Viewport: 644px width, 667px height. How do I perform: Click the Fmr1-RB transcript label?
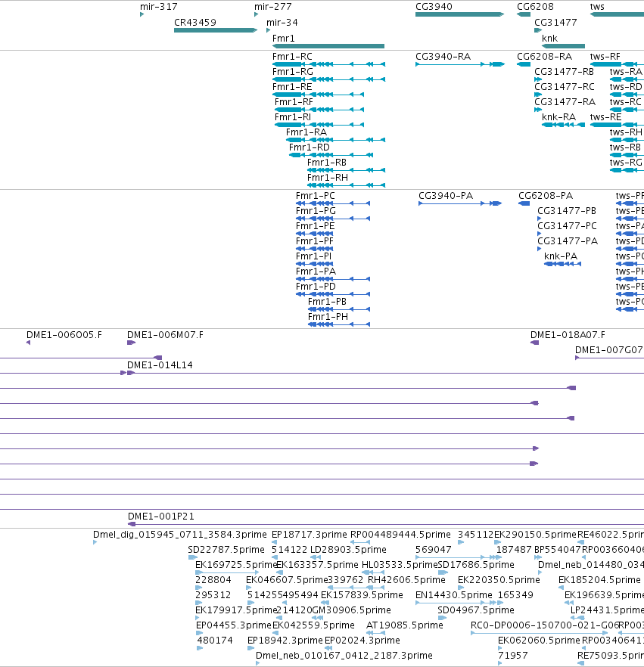coord(327,163)
